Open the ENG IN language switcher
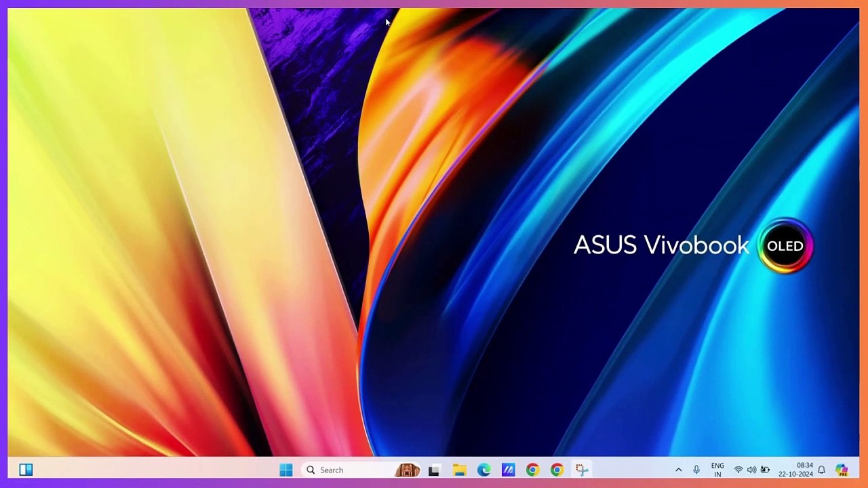This screenshot has width=868, height=488. [x=717, y=470]
